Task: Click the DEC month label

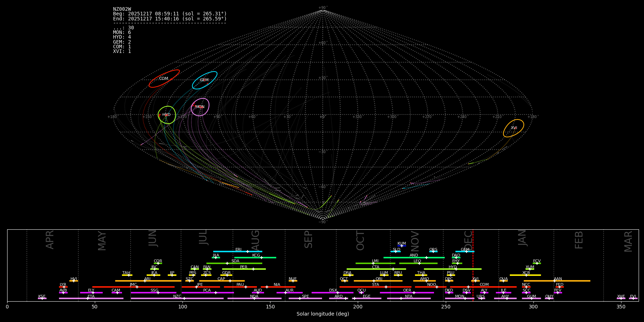Action: (x=468, y=240)
